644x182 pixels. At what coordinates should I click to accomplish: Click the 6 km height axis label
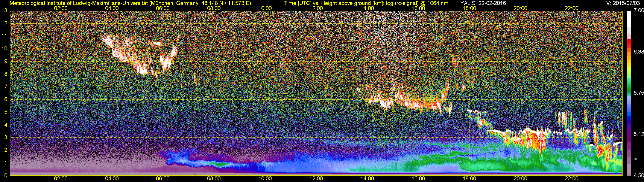coord(6,100)
